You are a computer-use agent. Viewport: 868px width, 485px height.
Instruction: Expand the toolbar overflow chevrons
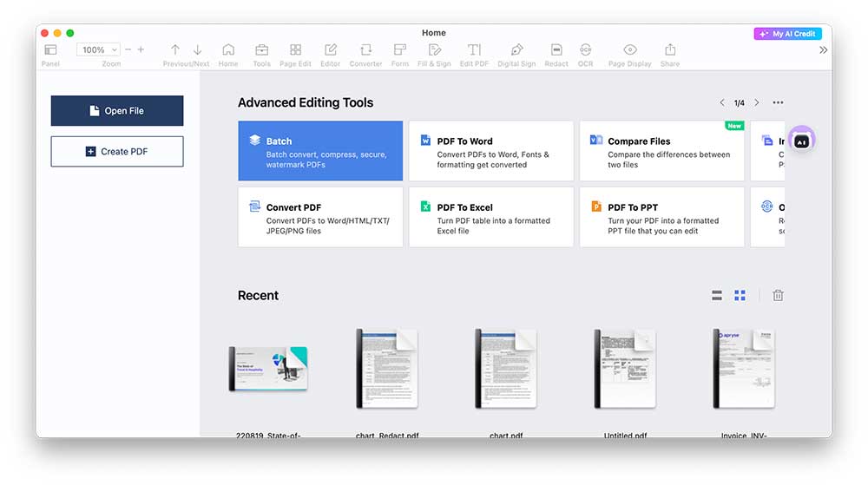[823, 50]
